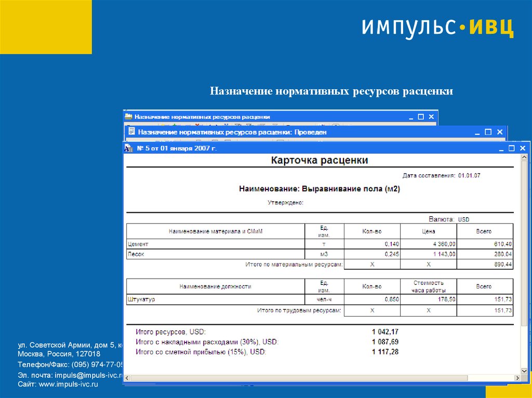532x398 pixels.
Task: Click the date value 01.01.07
Action: [x=469, y=175]
